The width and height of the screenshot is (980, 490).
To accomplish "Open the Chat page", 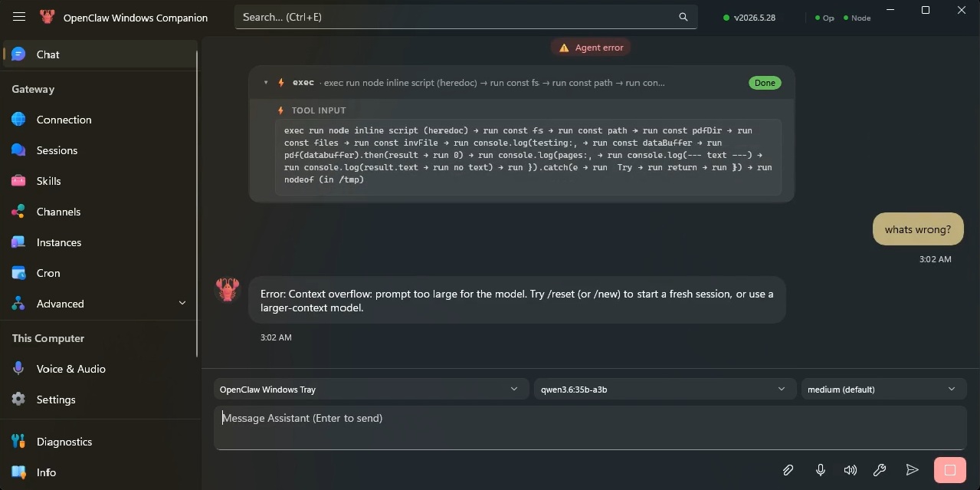I will point(100,54).
